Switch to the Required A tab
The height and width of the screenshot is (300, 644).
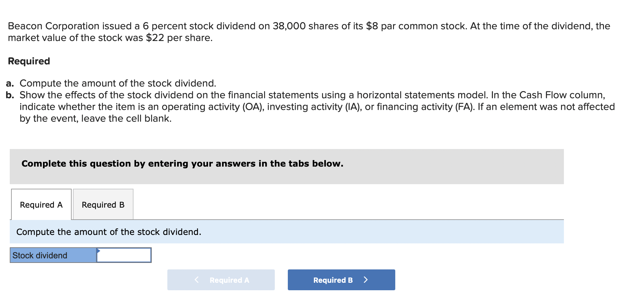(x=41, y=205)
